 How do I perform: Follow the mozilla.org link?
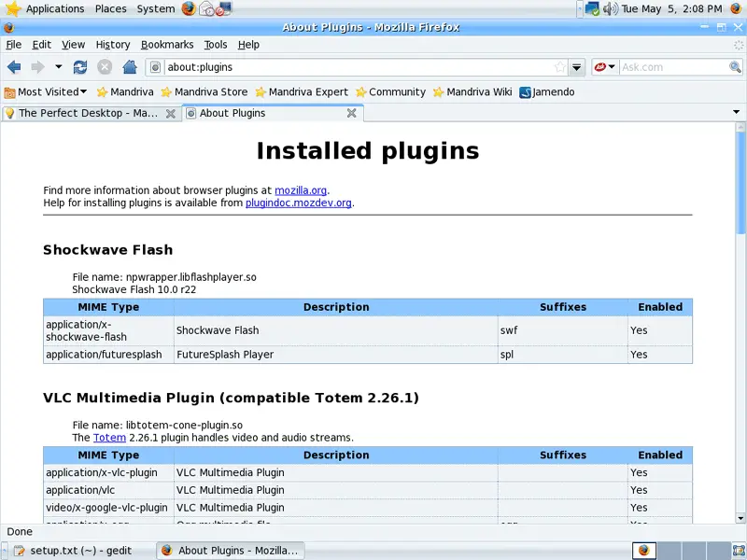coord(301,190)
